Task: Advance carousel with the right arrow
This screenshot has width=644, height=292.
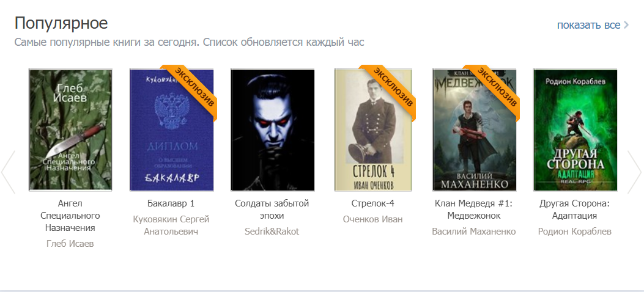Action: [x=634, y=172]
